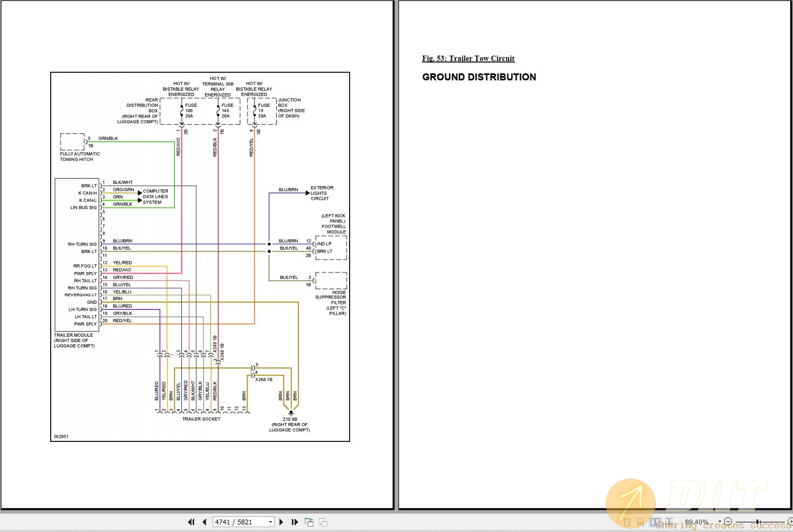Click the zoom slider handle
Screen dimensions: 793x532
757,522
